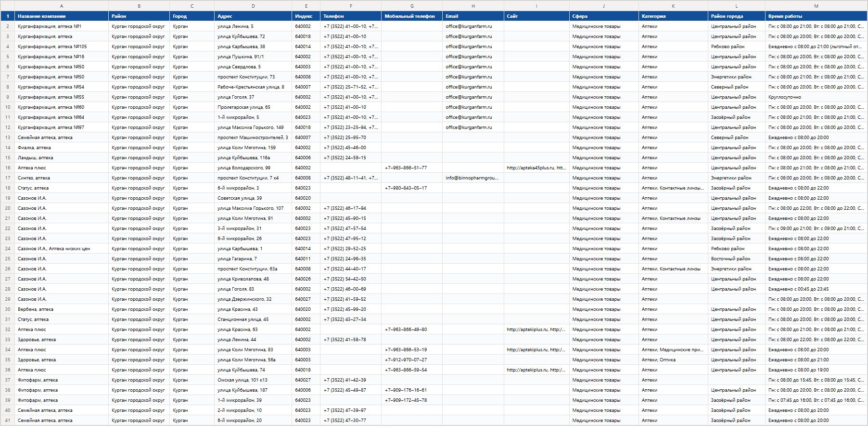Click the 'Район города' header cell
Image resolution: width=868 pixels, height=434 pixels.
coord(737,16)
